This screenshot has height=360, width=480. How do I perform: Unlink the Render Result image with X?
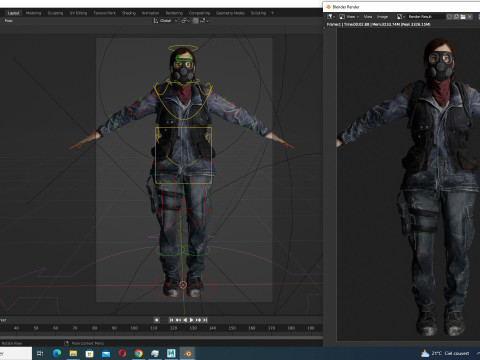469,16
